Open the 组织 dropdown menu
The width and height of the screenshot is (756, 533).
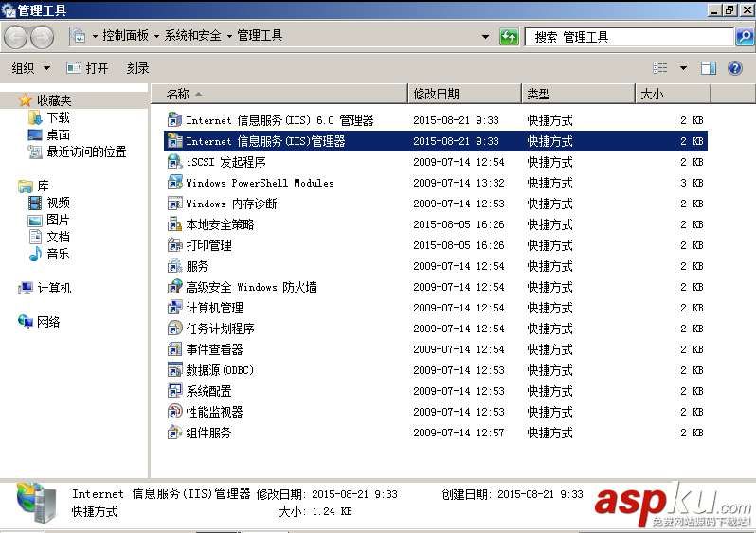tap(30, 68)
